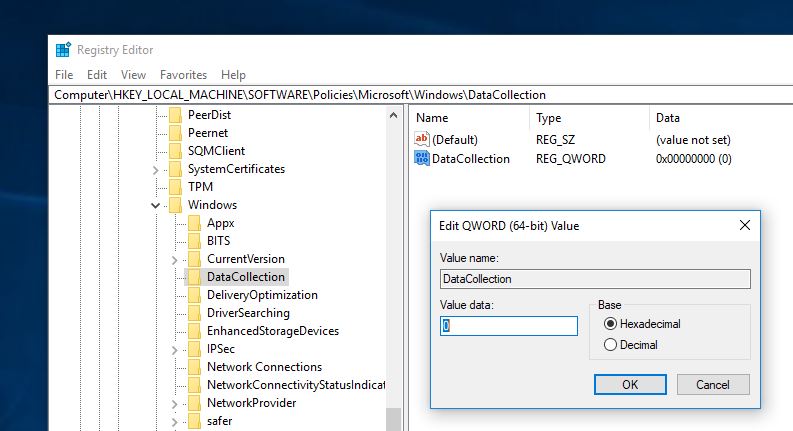This screenshot has width=793, height=431.
Task: Select the Windows folder icon
Action: point(175,205)
